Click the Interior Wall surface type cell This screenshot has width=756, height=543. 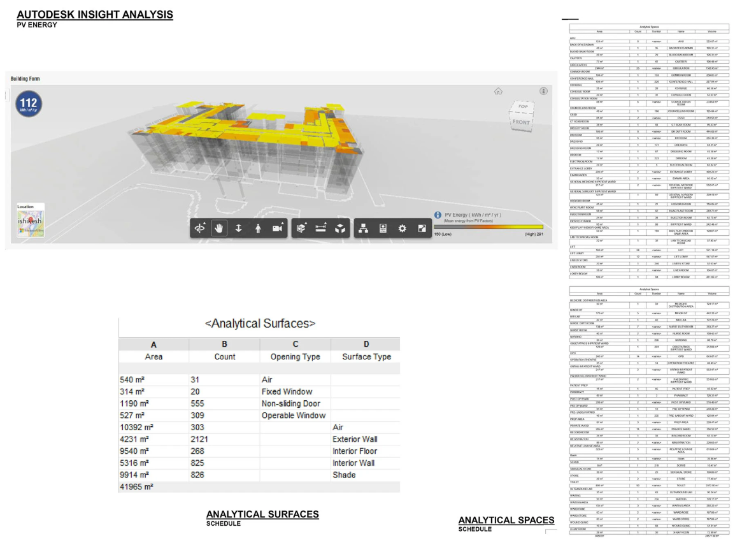366,463
